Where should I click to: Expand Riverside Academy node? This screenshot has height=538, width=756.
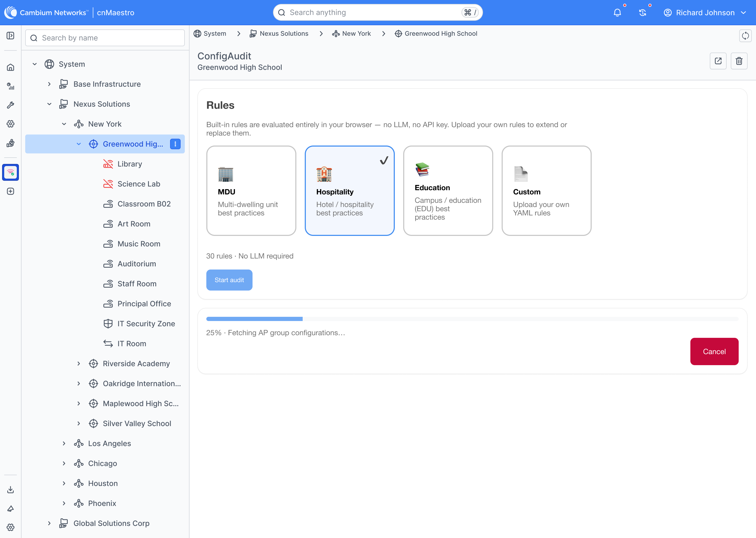tap(79, 364)
